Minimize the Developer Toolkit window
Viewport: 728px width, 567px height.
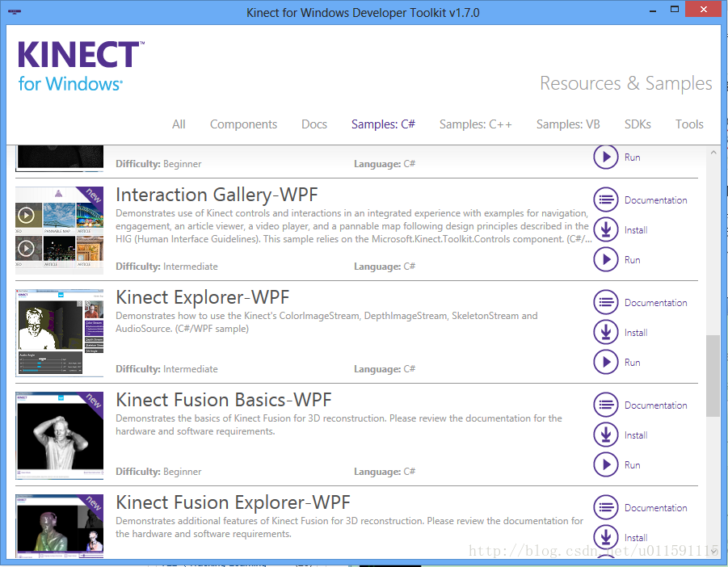coord(653,10)
